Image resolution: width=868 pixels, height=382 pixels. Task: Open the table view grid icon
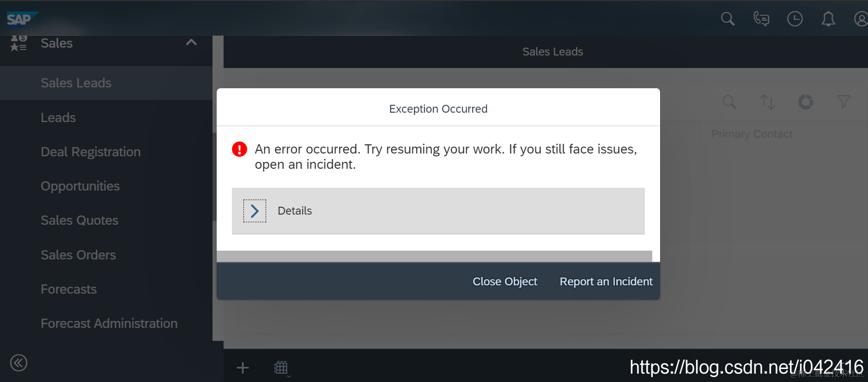tap(281, 368)
